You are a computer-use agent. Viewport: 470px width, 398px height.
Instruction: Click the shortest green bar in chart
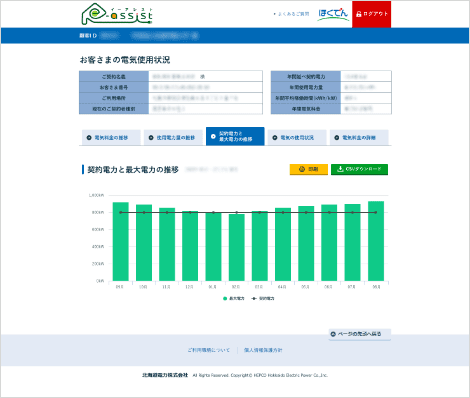[x=237, y=247]
